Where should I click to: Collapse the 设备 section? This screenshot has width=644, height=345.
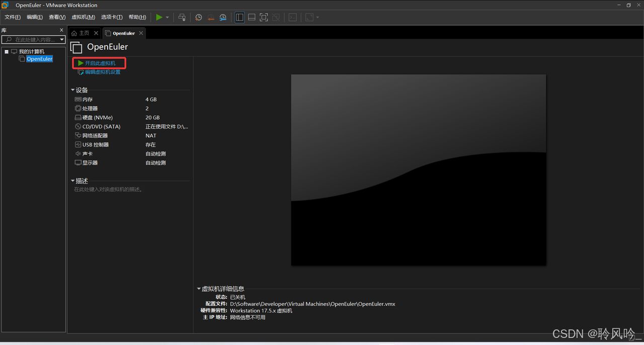pyautogui.click(x=73, y=90)
